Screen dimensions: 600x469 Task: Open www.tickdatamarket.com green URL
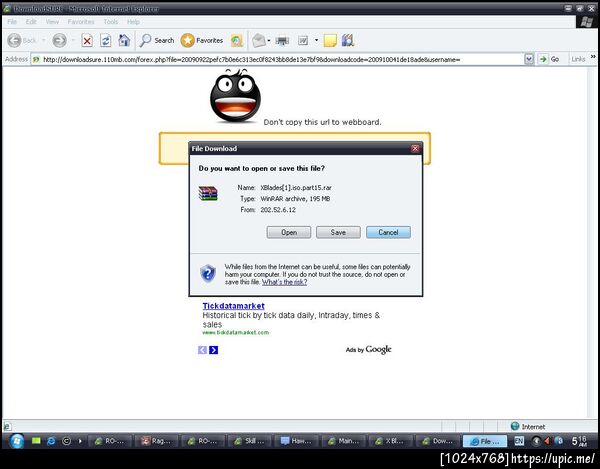coord(236,332)
